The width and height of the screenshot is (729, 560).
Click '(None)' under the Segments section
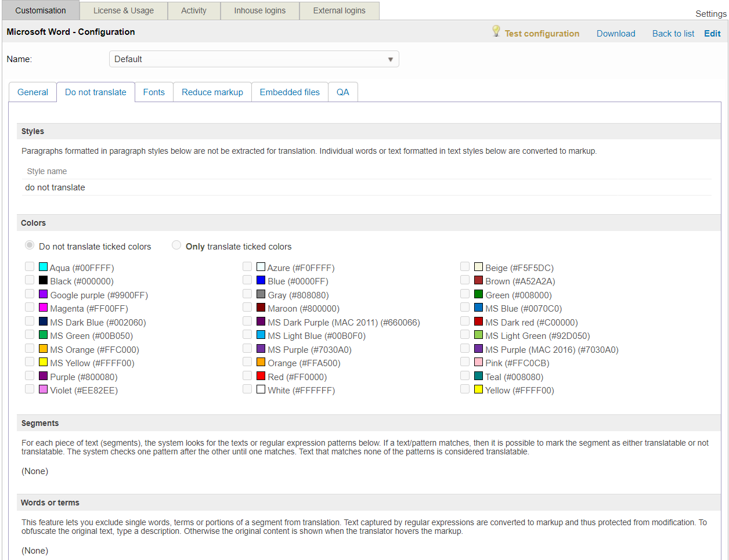(35, 471)
